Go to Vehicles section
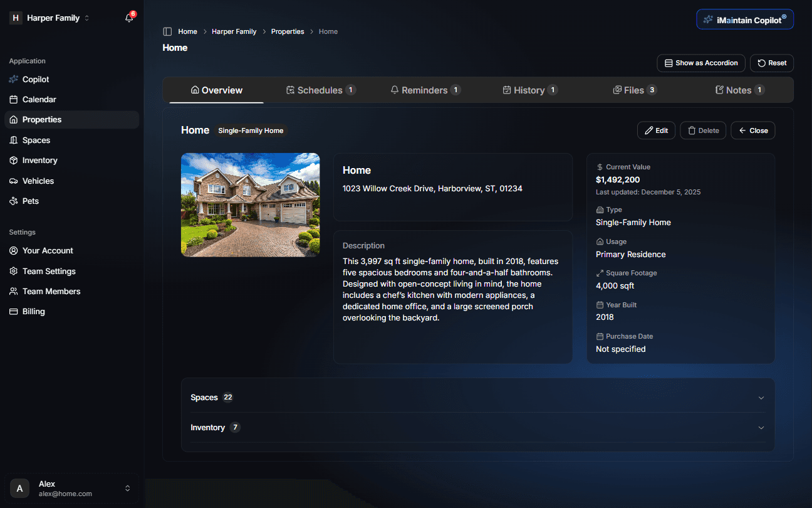The width and height of the screenshot is (812, 508). pos(38,181)
